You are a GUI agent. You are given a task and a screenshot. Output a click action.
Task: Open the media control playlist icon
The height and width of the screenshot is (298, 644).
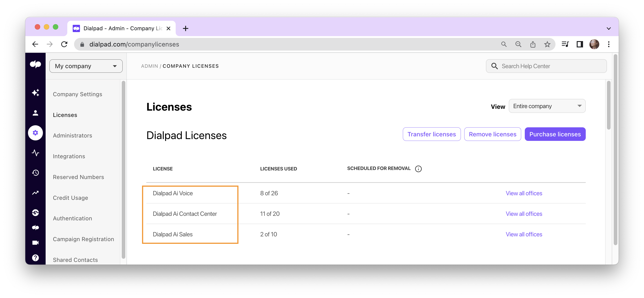pyautogui.click(x=565, y=44)
